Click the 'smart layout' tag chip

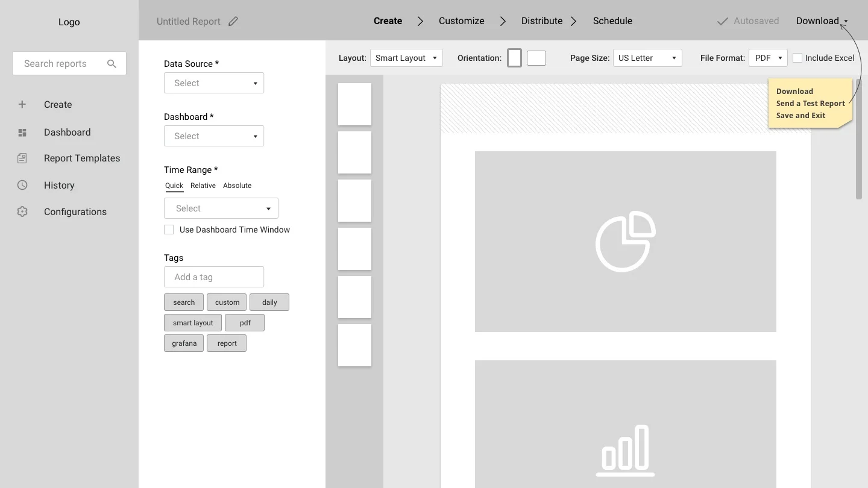tap(193, 323)
